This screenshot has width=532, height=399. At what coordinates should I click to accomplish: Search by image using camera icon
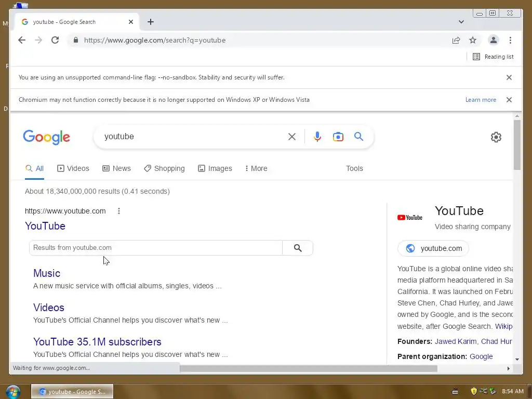click(338, 137)
